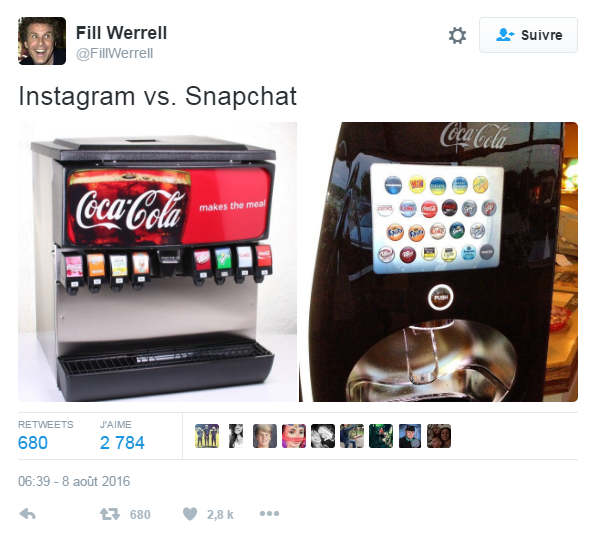594x542 pixels.
Task: Click the Suivre follow button
Action: click(528, 35)
